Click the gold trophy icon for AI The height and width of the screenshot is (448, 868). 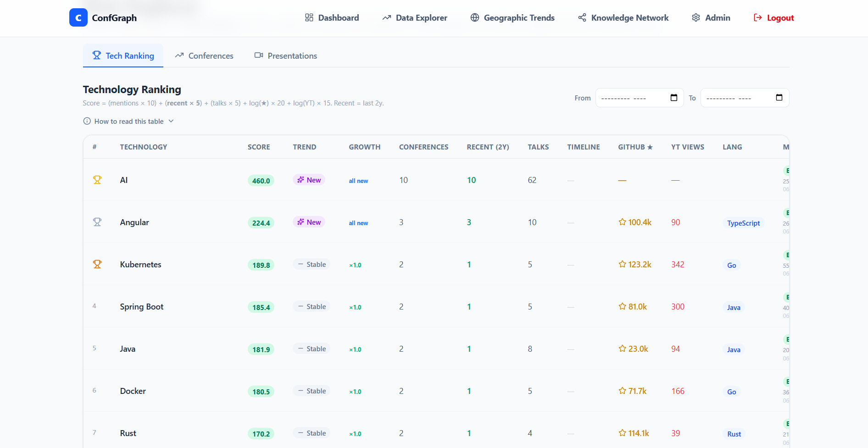click(97, 180)
